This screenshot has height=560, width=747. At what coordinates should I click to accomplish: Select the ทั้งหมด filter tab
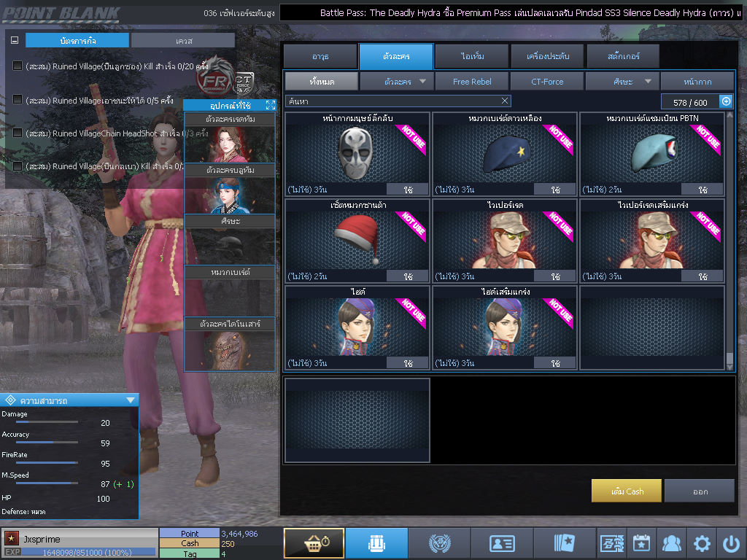322,82
